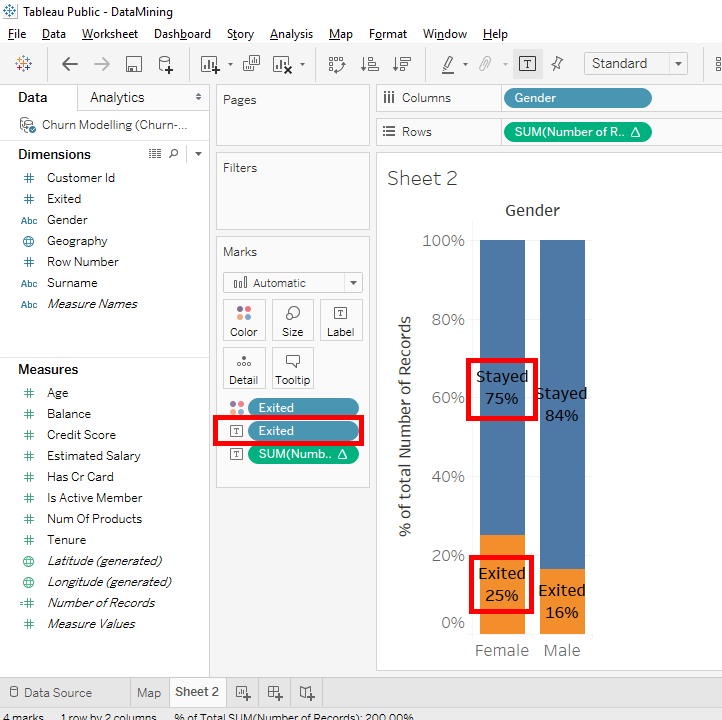Screen dimensions: 722x720
Task: Add a new worksheet via bottom tab icon
Action: [x=242, y=692]
